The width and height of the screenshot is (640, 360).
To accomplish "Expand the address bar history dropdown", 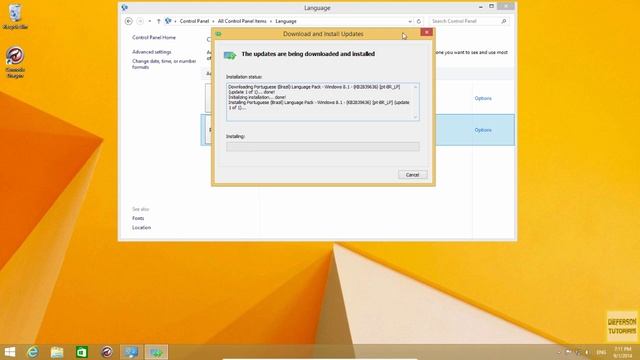I will [410, 21].
